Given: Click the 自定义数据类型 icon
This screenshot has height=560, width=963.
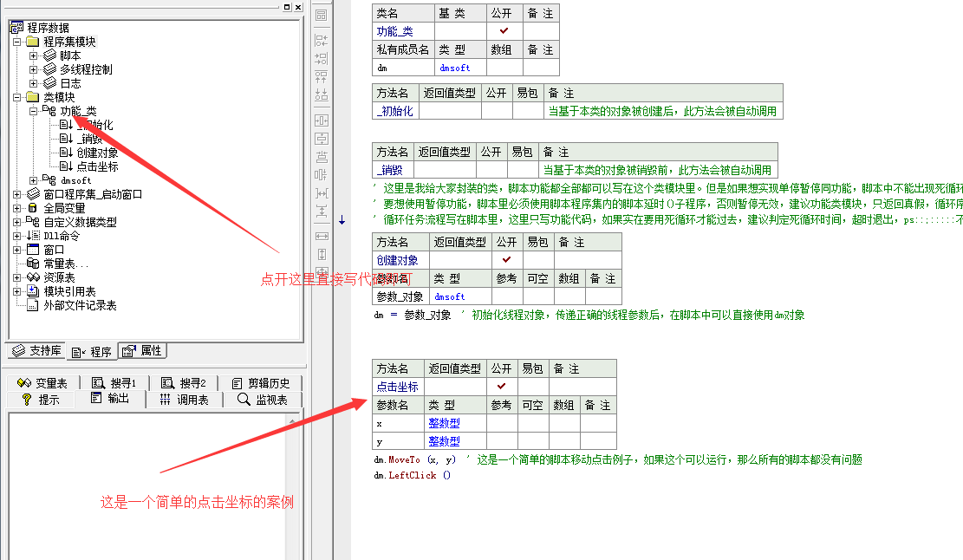Looking at the screenshot, I should pyautogui.click(x=33, y=222).
